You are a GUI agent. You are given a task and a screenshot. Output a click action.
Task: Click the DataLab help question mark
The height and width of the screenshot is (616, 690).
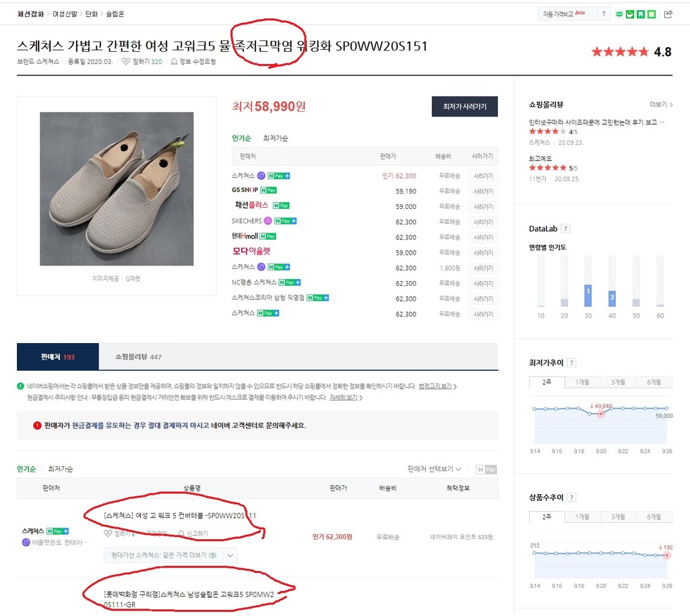tap(565, 228)
